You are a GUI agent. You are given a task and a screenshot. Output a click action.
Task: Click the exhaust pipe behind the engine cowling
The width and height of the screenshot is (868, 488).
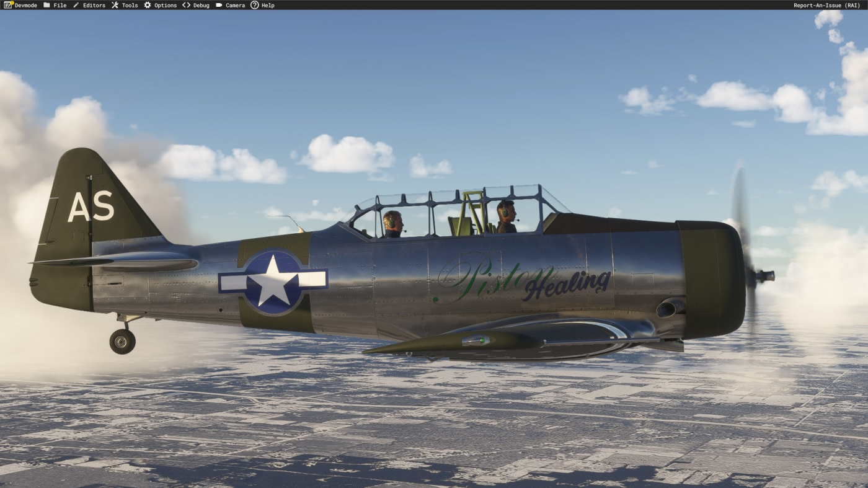670,308
